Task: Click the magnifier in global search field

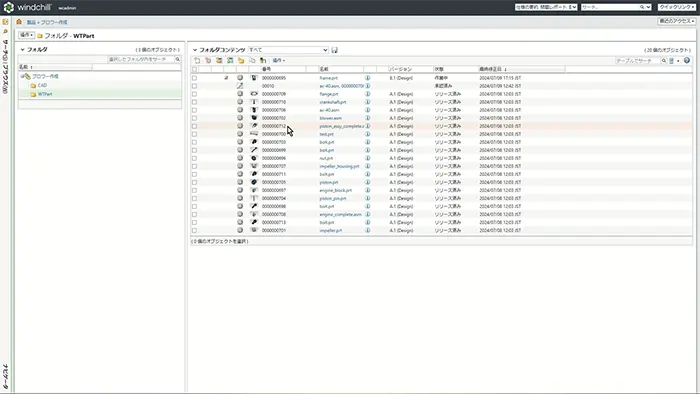Action: 642,7
